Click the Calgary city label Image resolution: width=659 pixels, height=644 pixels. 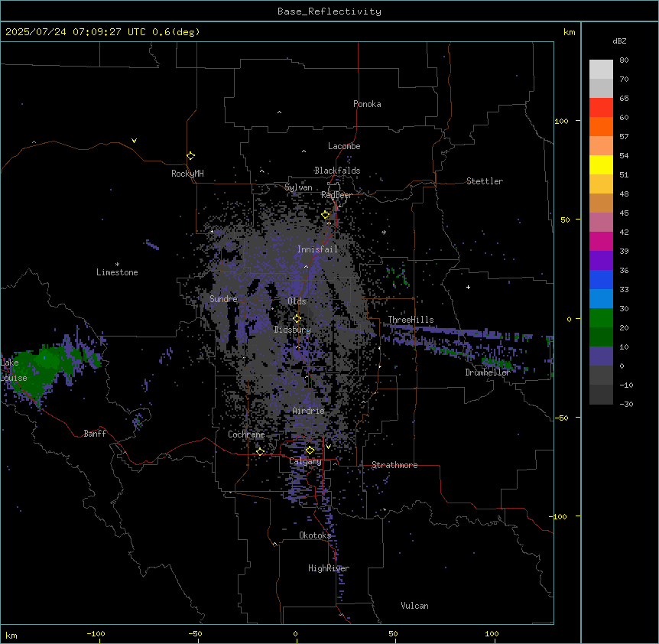point(306,461)
